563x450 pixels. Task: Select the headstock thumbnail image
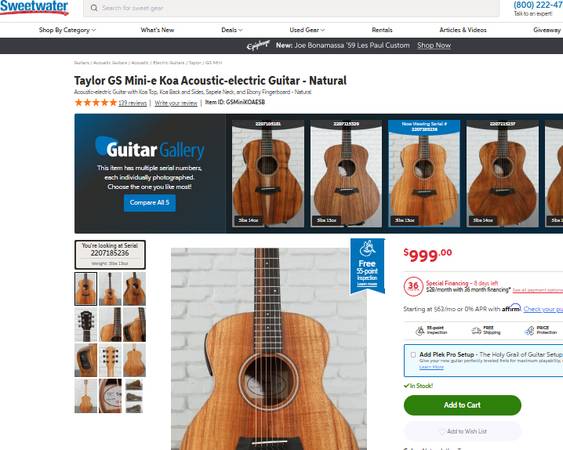85,324
